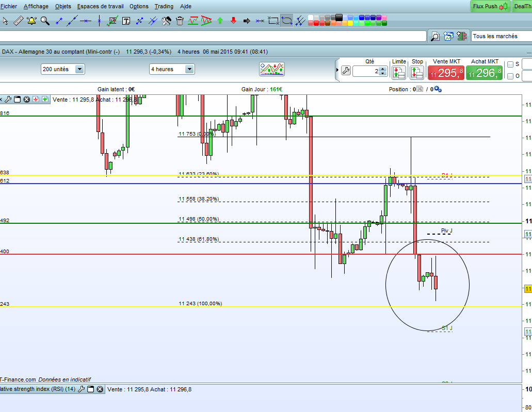Open the Aide menu
The width and height of the screenshot is (532, 412).
coord(186,6)
